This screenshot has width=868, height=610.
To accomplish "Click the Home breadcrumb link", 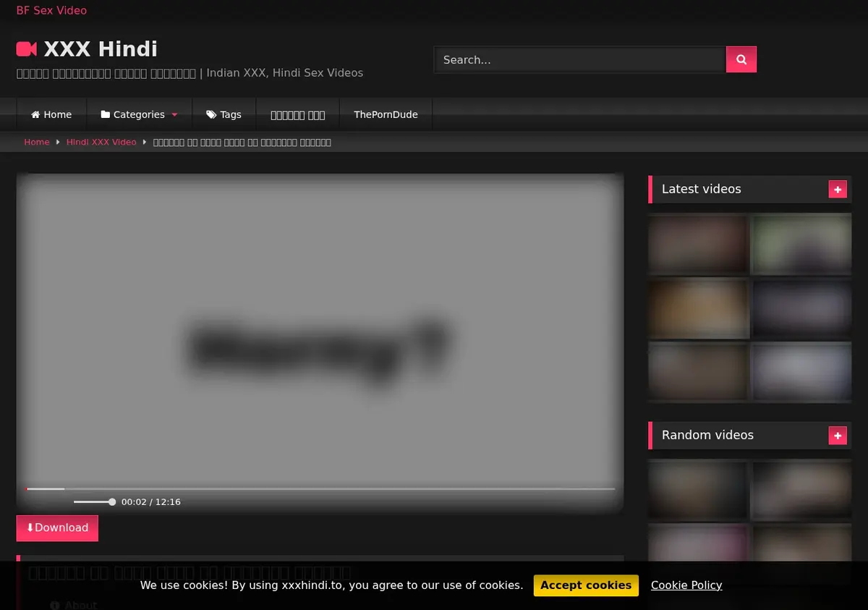I will (x=37, y=142).
